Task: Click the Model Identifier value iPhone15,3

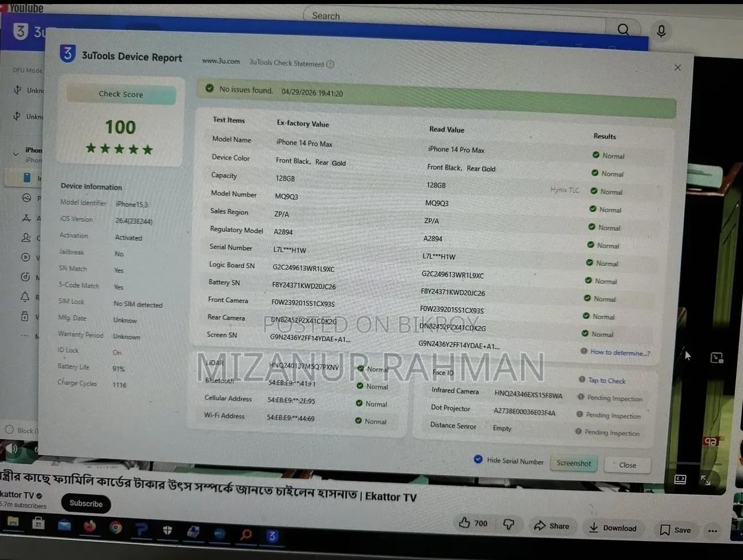Action: pyautogui.click(x=132, y=204)
